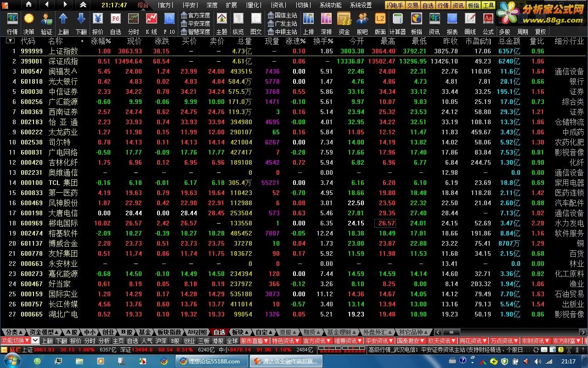588x368 pixels.
Task: Open the 股吧 people toolbar icon
Action: coord(362,23)
